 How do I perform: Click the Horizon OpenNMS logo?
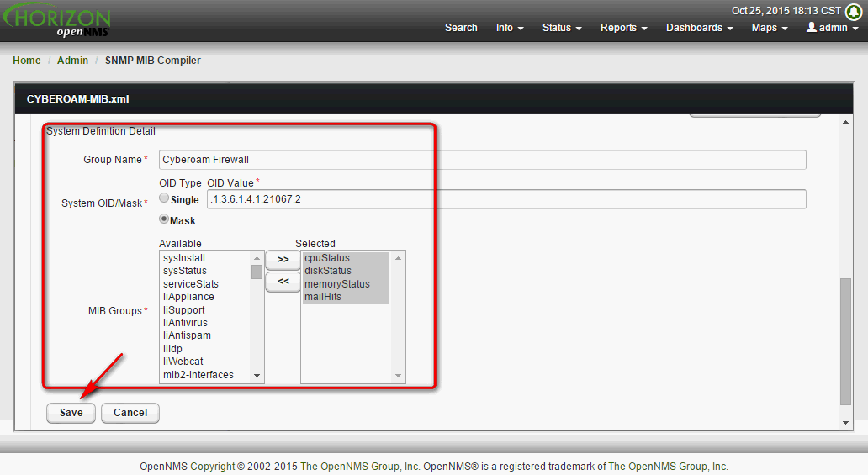pos(56,22)
